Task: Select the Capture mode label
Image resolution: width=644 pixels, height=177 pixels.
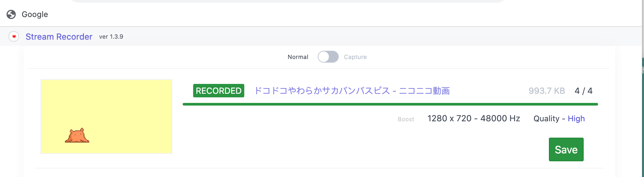Action: (355, 57)
